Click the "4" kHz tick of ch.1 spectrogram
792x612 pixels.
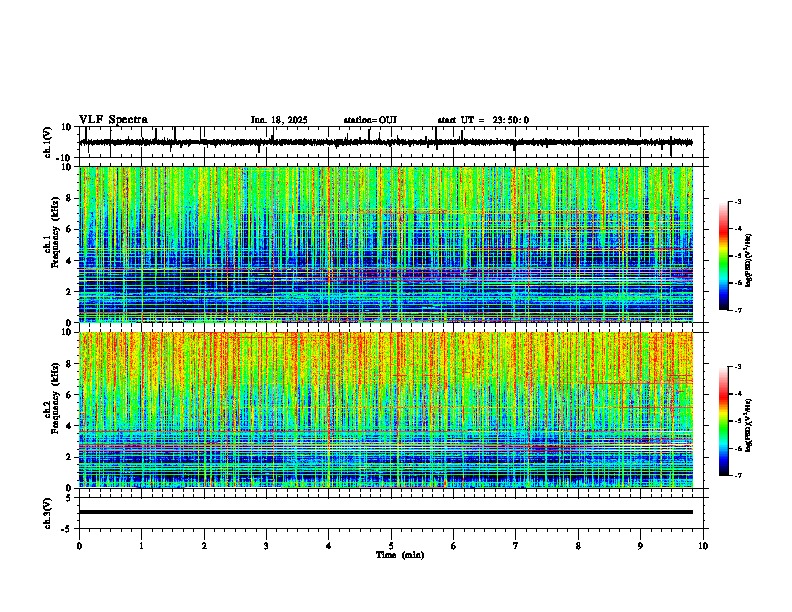click(69, 261)
